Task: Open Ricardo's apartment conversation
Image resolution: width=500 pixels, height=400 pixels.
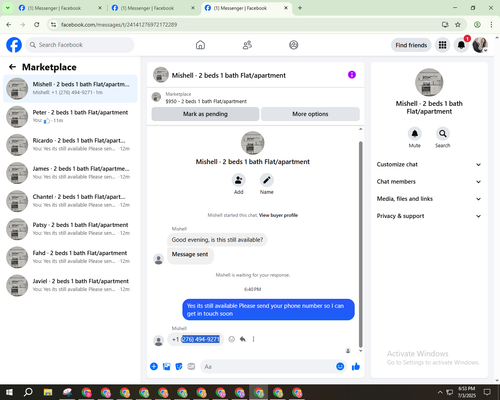Action: click(x=70, y=145)
